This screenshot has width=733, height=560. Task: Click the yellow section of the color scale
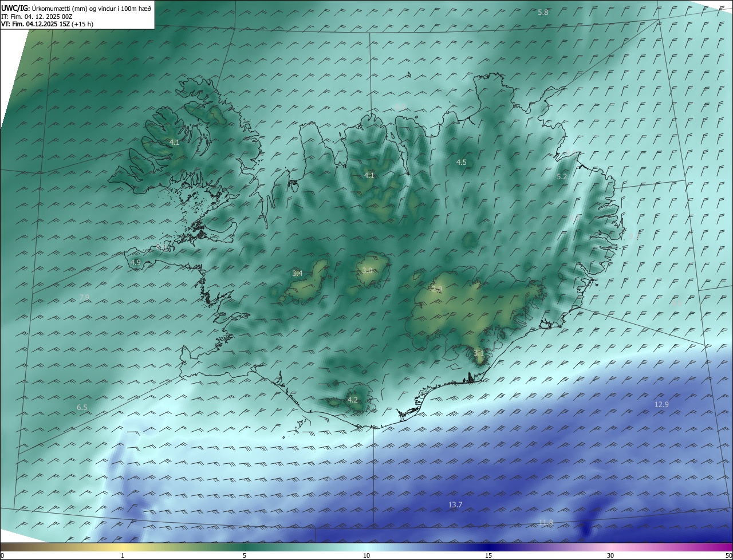click(123, 547)
